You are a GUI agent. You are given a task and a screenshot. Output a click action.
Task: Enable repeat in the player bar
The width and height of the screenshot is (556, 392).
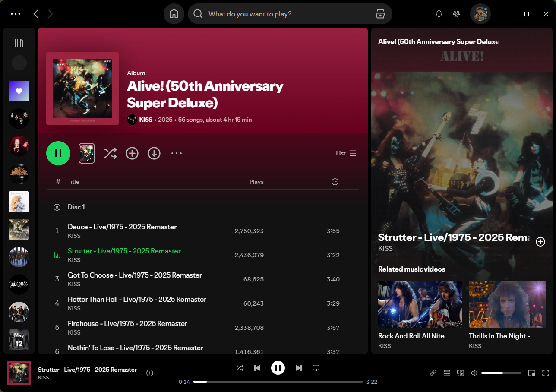[x=316, y=367]
